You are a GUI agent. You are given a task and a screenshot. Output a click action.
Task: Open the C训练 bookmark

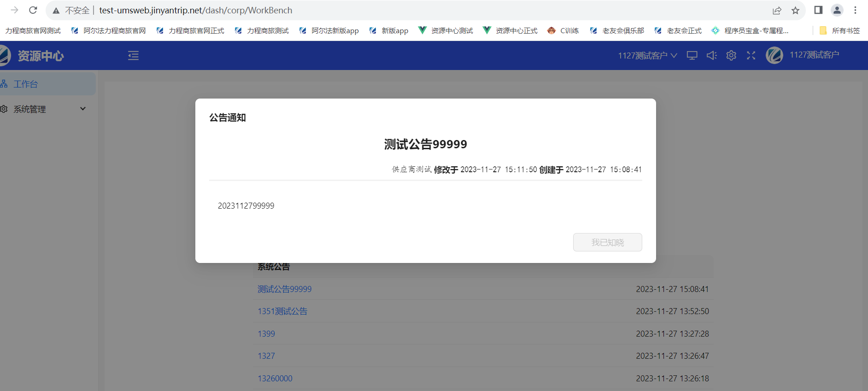(x=563, y=31)
